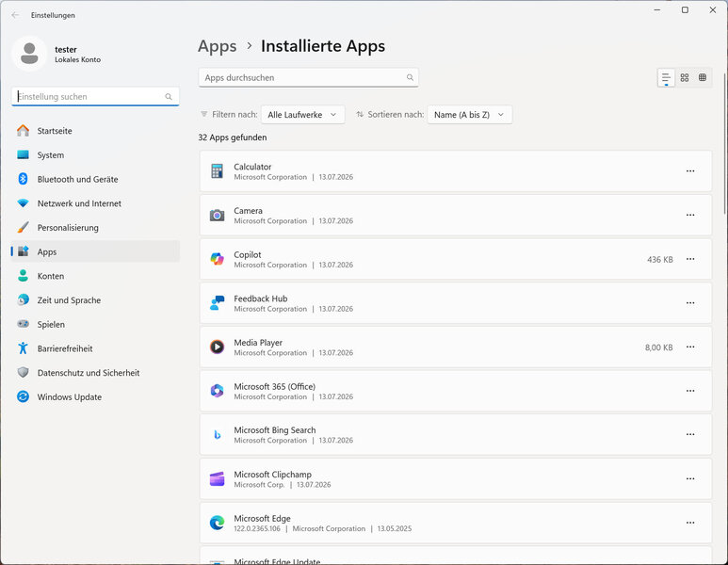
Task: Open Windows Update settings
Action: [x=95, y=397]
